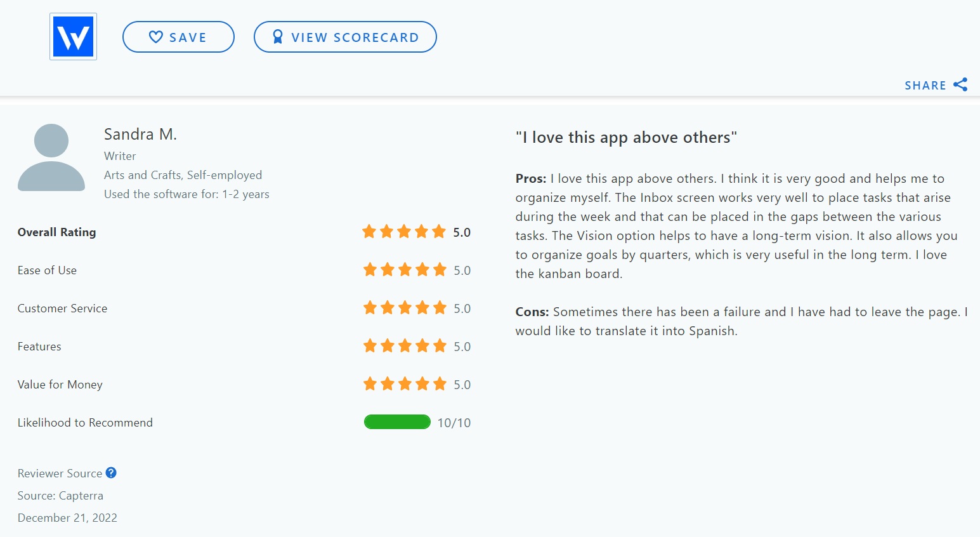980x537 pixels.
Task: Click the ribbon badge scorecard icon
Action: pos(277,37)
